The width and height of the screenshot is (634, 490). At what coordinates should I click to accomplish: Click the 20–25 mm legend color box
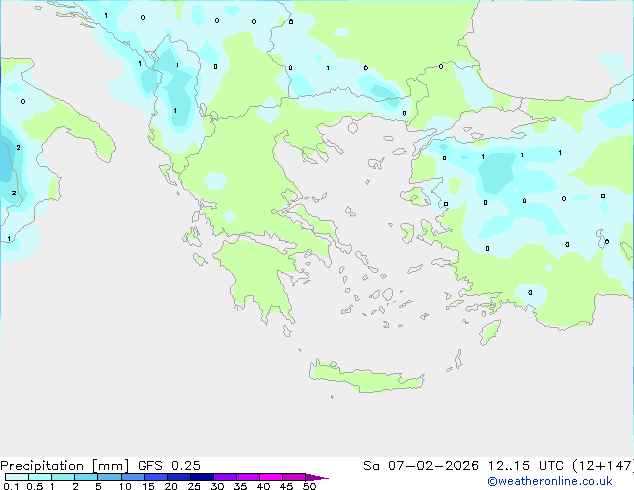[178, 477]
